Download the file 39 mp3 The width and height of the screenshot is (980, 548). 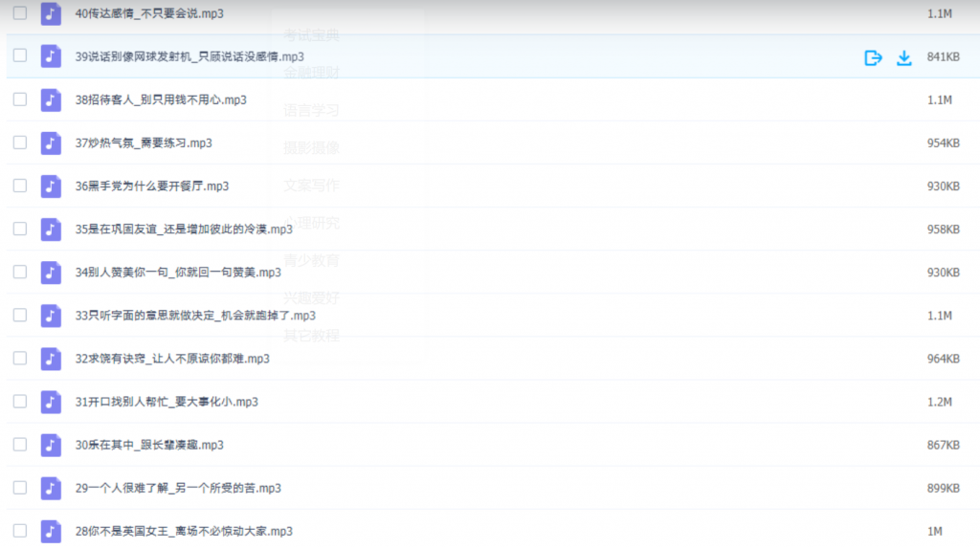(x=903, y=57)
